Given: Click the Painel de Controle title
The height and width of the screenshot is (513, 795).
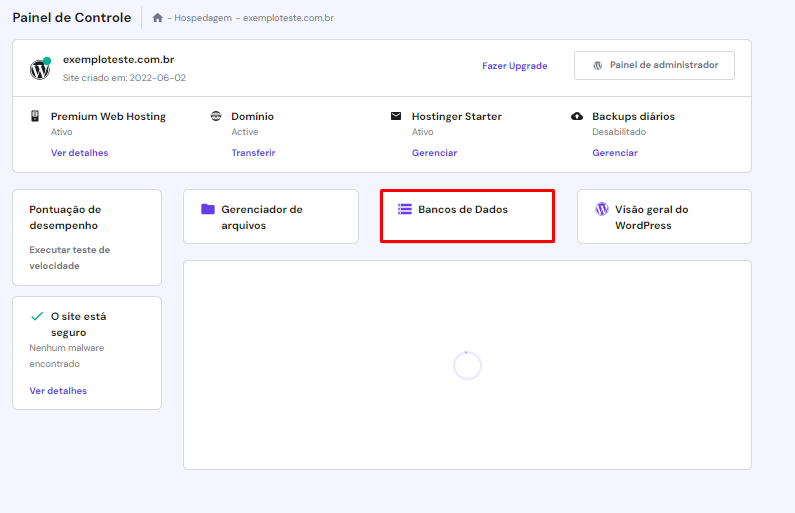Looking at the screenshot, I should tap(71, 18).
